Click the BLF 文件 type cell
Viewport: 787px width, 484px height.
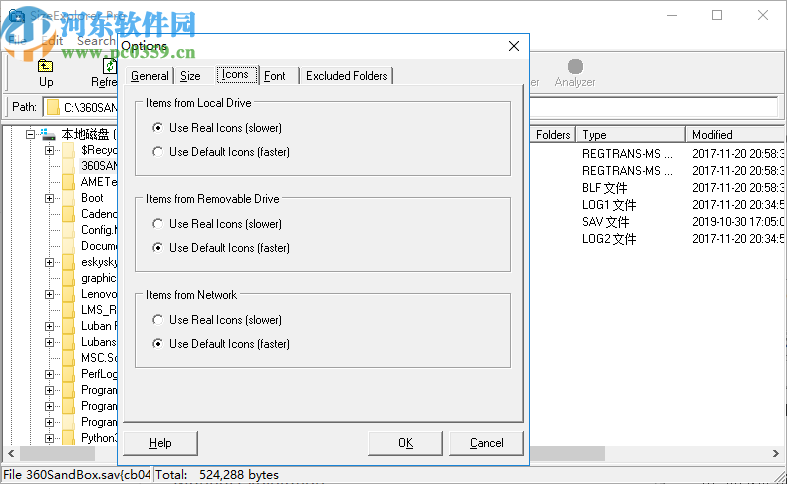[x=604, y=188]
